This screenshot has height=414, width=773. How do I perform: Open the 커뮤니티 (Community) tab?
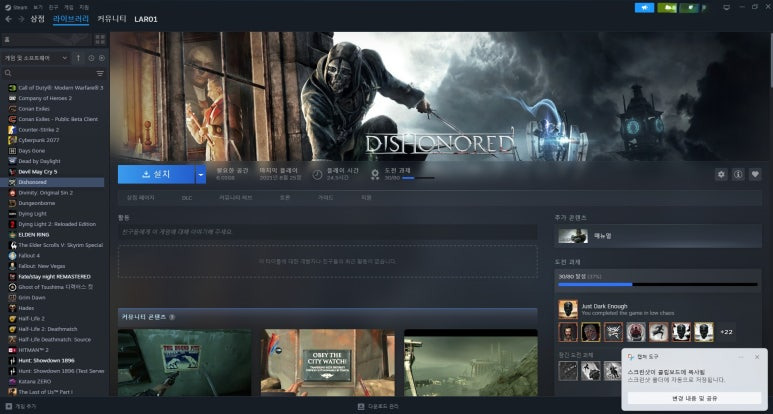(111, 19)
